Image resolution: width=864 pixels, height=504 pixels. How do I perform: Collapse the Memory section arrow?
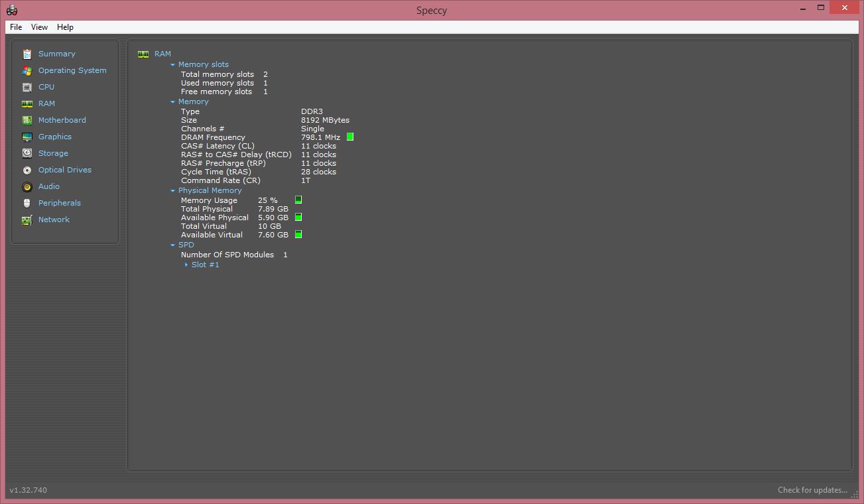[172, 102]
